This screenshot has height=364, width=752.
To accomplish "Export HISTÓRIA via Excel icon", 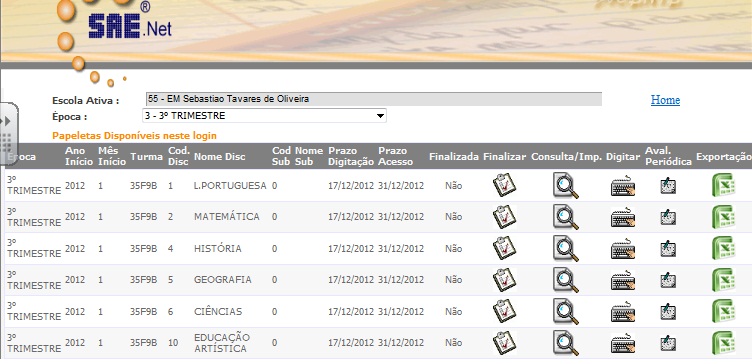I will pyautogui.click(x=723, y=248).
